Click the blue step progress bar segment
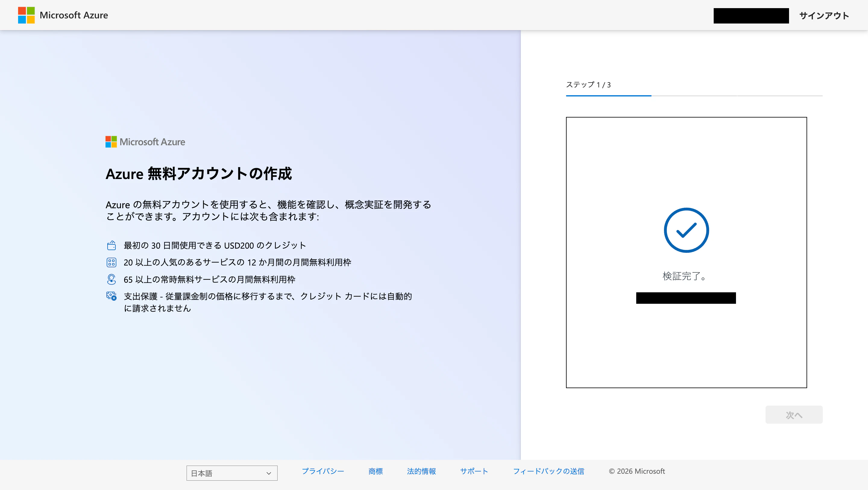Image resolution: width=868 pixels, height=490 pixels. click(609, 96)
